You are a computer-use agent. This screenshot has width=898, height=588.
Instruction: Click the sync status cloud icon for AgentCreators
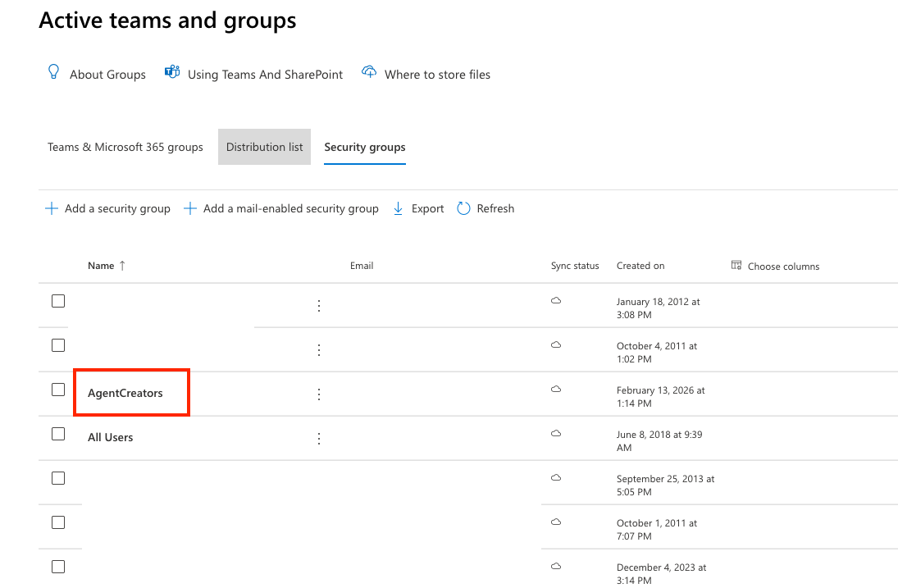[x=556, y=390]
